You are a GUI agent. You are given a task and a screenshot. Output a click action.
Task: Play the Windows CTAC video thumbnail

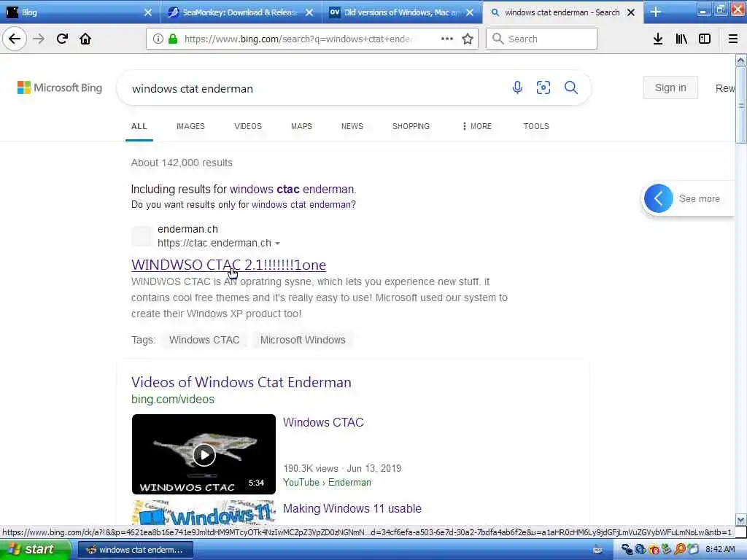pyautogui.click(x=204, y=454)
